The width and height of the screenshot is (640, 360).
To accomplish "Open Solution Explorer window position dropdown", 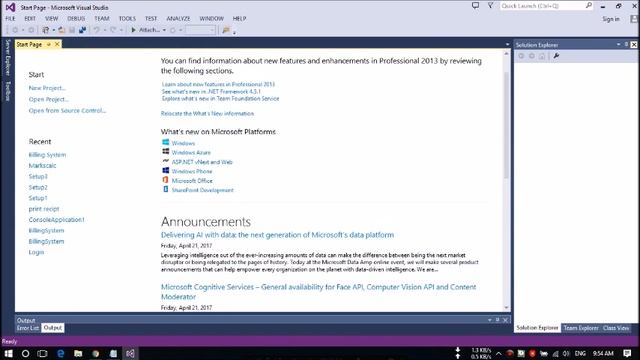I will tap(618, 44).
